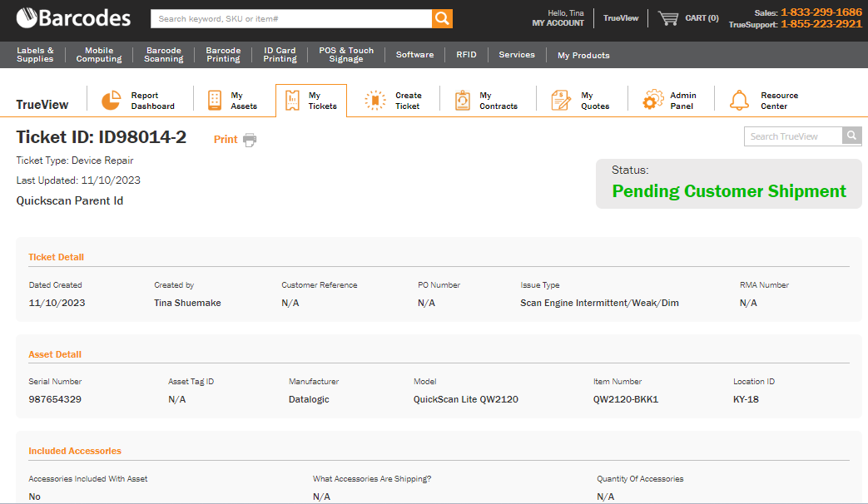Click the Included Accessories section header

pyautogui.click(x=75, y=451)
